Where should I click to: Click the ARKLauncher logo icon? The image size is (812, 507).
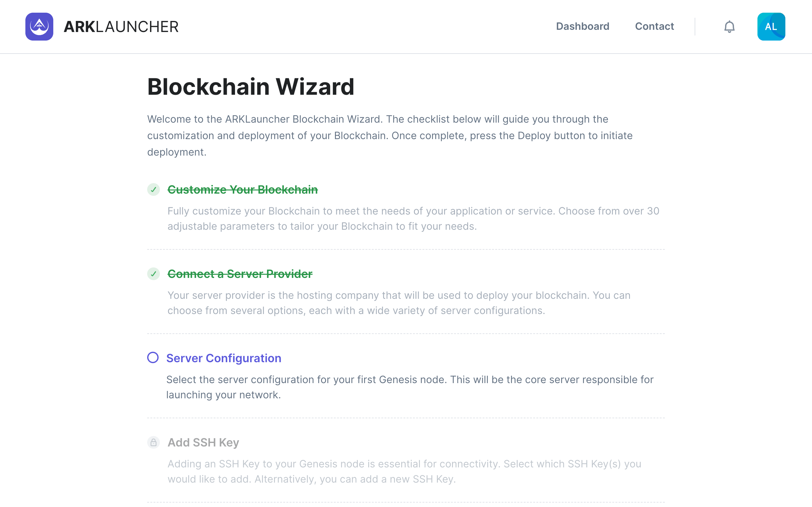[x=39, y=27]
